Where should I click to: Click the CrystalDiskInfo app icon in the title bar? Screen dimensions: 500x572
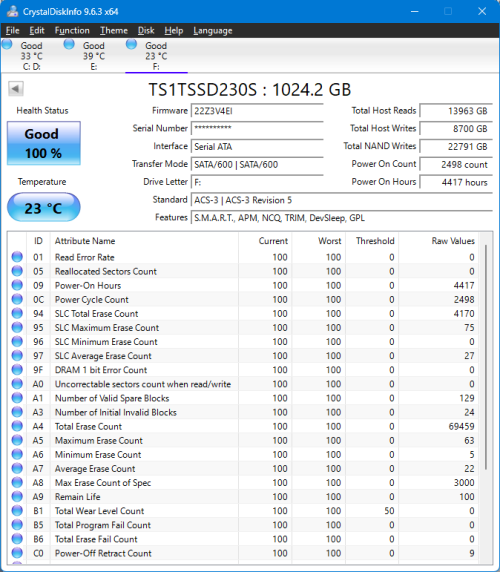pyautogui.click(x=12, y=11)
